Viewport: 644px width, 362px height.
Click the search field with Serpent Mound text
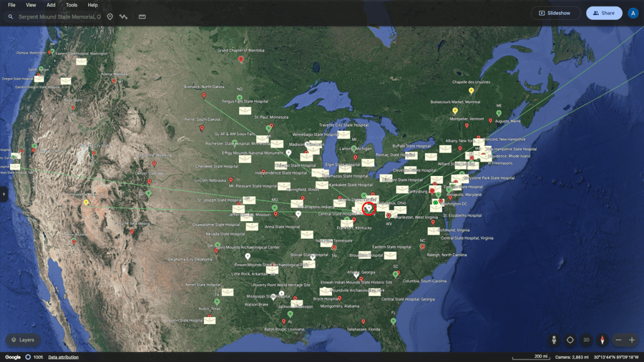58,16
